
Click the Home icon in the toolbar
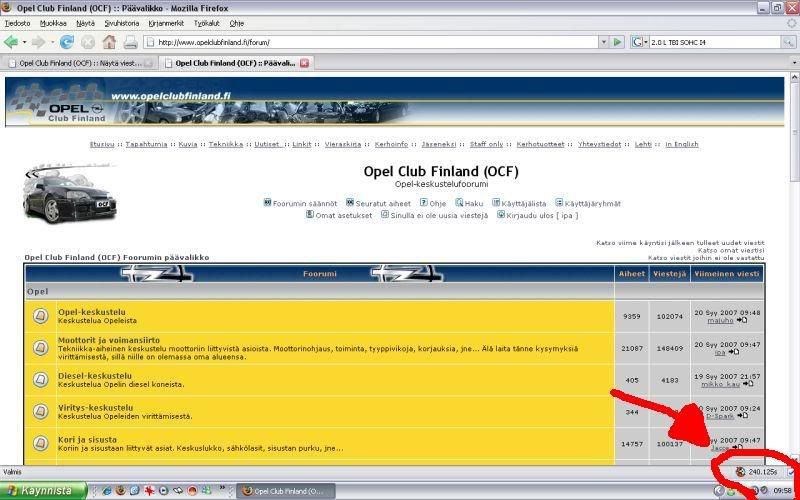click(x=109, y=42)
